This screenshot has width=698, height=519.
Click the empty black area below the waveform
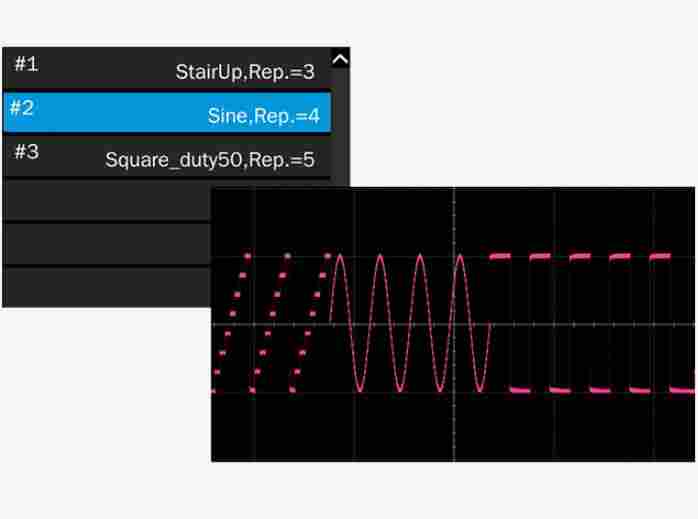[450, 430]
